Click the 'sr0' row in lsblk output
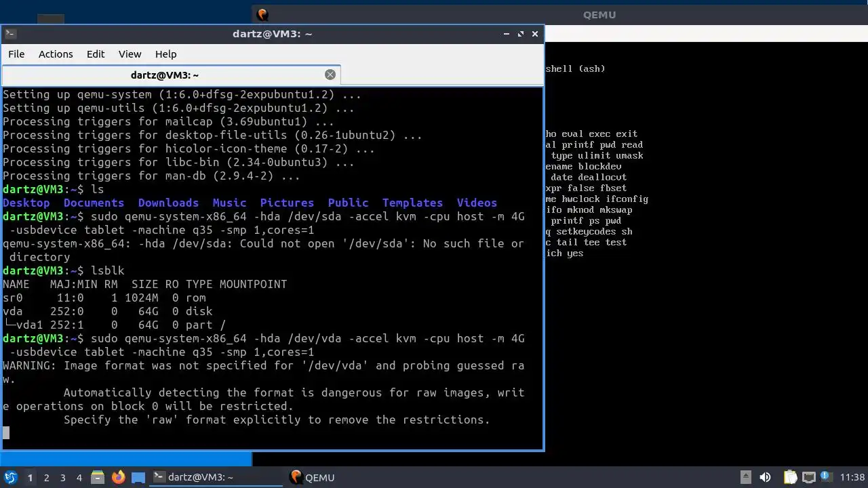Screen dimensions: 868x488 (104, 298)
